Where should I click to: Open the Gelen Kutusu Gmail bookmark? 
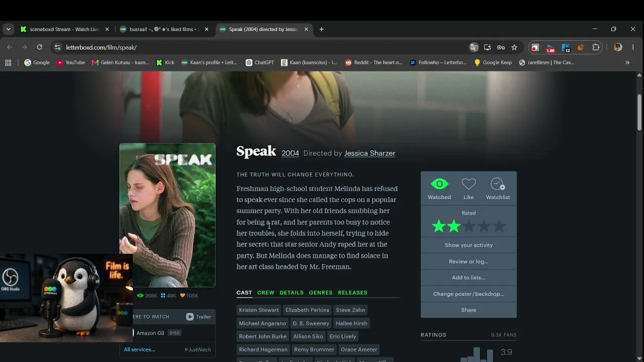tap(120, 63)
